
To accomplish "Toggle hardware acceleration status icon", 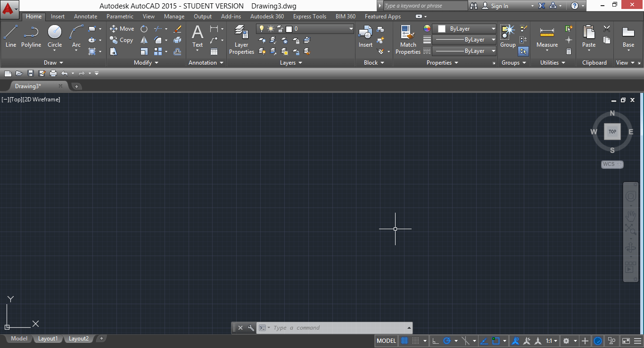I will [598, 340].
